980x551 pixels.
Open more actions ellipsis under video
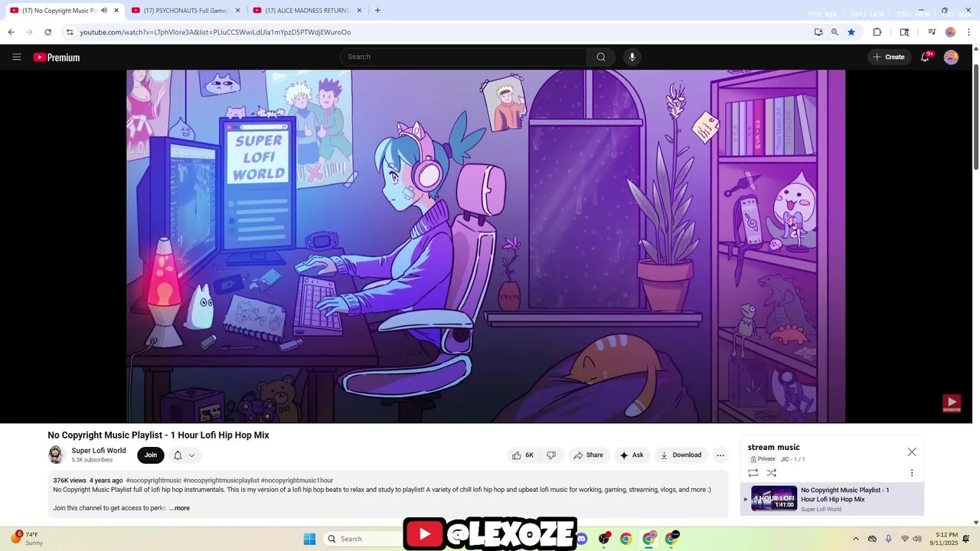(720, 455)
